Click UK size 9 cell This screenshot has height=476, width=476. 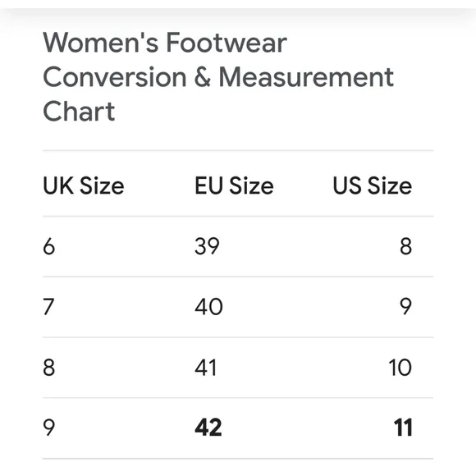click(49, 428)
